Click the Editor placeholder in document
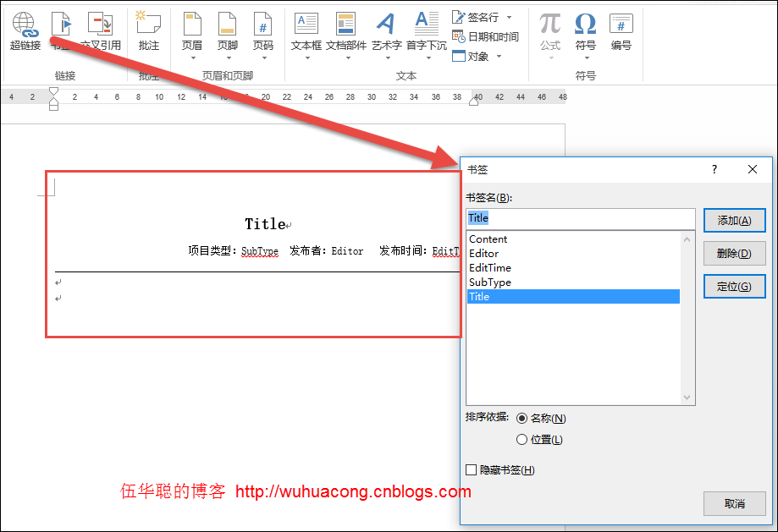 (x=347, y=251)
